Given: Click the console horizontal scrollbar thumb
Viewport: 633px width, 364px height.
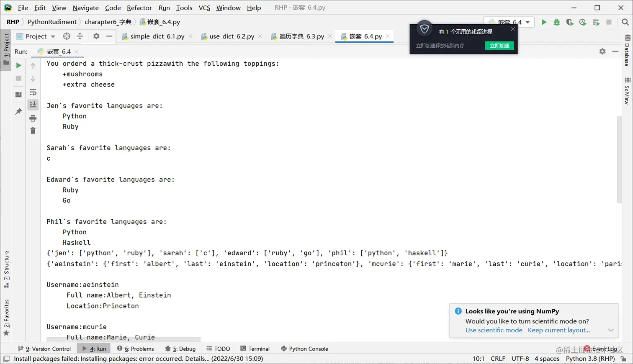Looking at the screenshot, I should click(124, 339).
